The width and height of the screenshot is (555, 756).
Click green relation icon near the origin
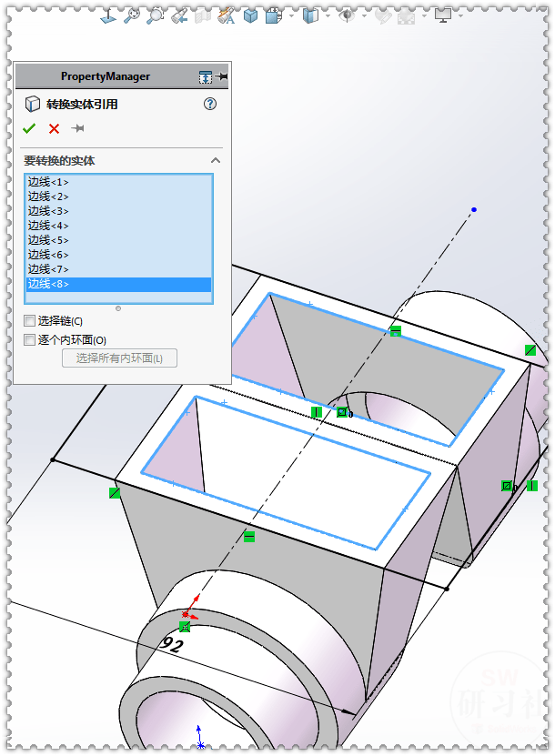click(185, 627)
